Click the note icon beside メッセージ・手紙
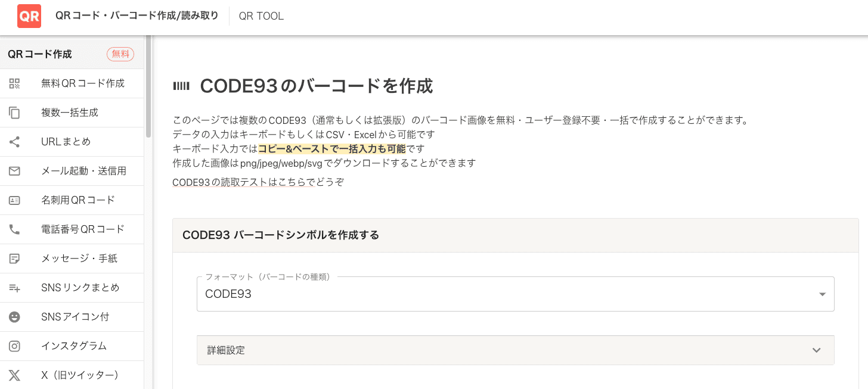 [x=14, y=259]
